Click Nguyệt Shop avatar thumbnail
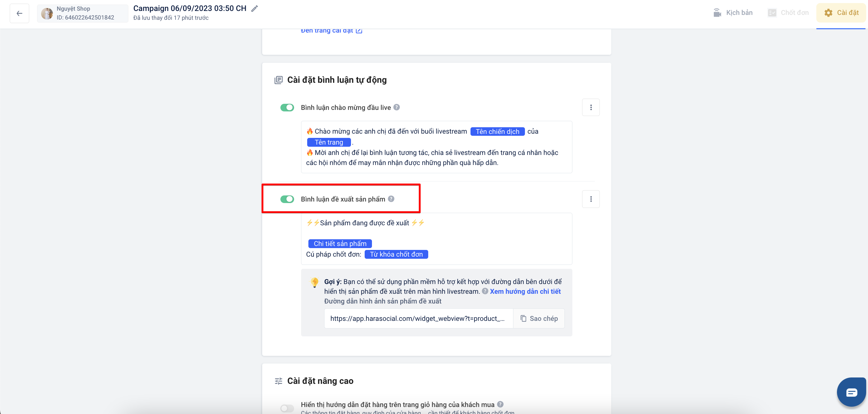The image size is (868, 414). [47, 13]
